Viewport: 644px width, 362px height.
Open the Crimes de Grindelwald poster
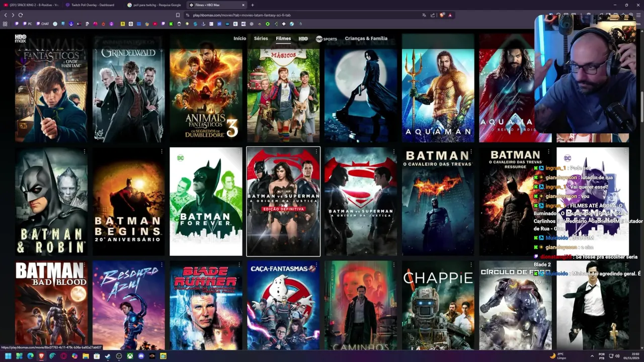pyautogui.click(x=128, y=88)
